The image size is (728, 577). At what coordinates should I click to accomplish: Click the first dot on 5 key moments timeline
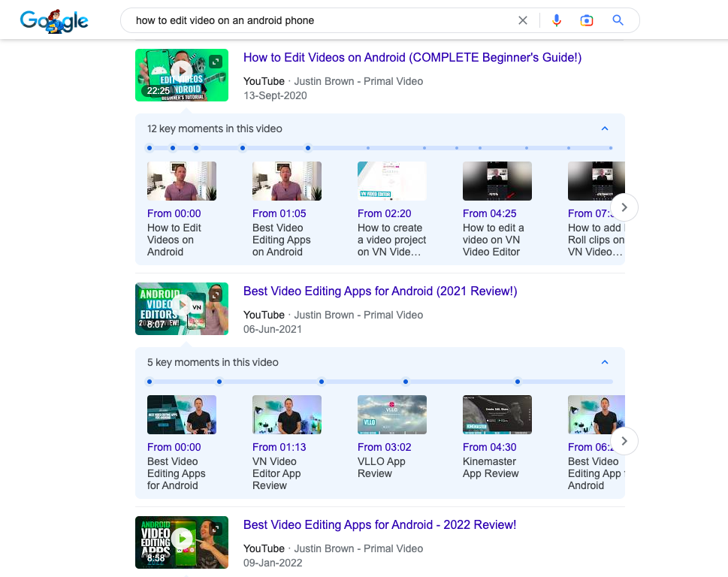150,382
